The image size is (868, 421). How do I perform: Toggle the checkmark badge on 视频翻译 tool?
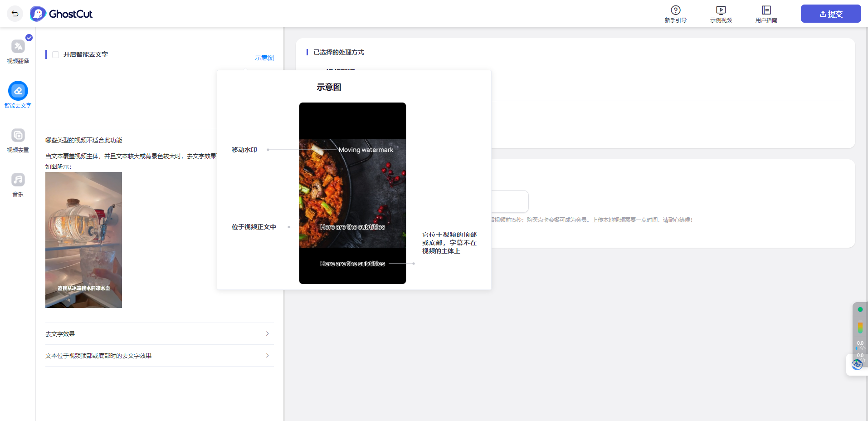point(28,38)
